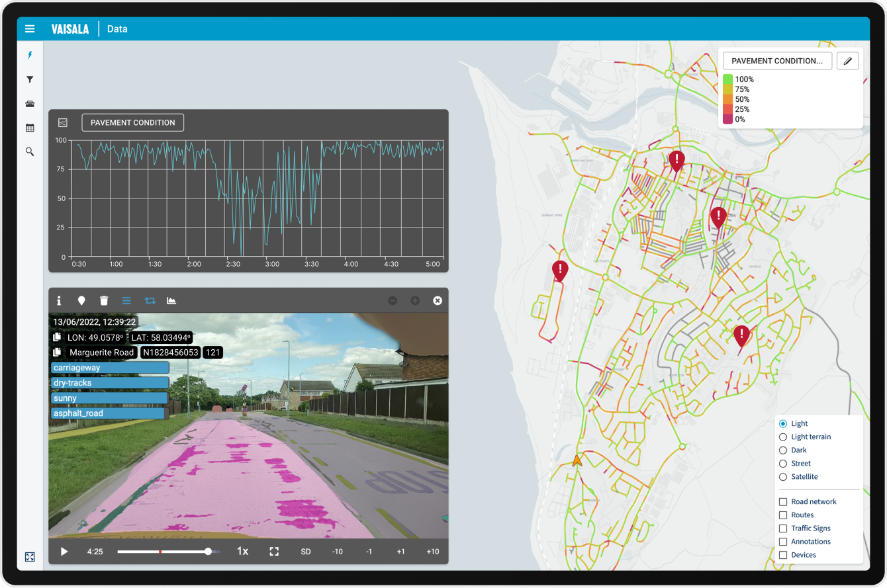The height and width of the screenshot is (588, 887).
Task: Enable the Traffic Signs layer checkbox
Action: pyautogui.click(x=784, y=528)
